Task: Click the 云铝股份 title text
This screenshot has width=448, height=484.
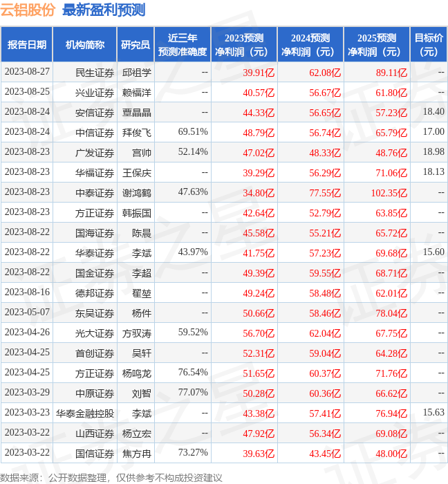Action: pyautogui.click(x=28, y=10)
